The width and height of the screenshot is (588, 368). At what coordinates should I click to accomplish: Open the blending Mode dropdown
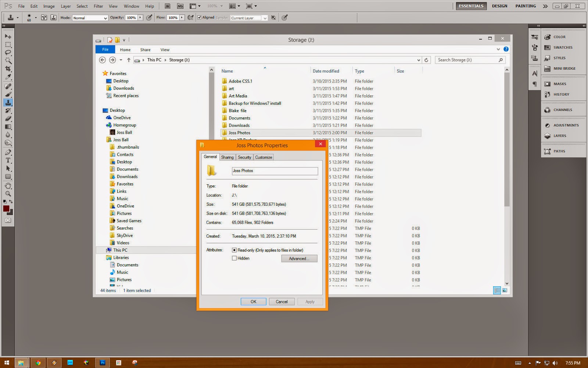click(x=90, y=18)
